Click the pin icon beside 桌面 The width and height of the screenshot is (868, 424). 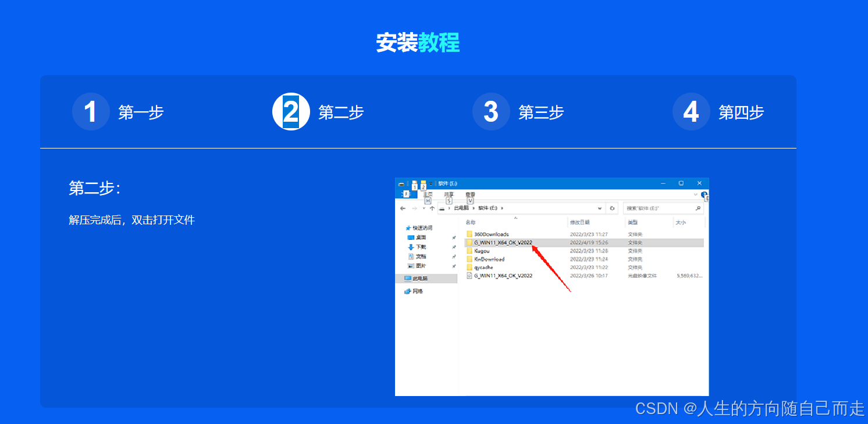[x=454, y=238]
